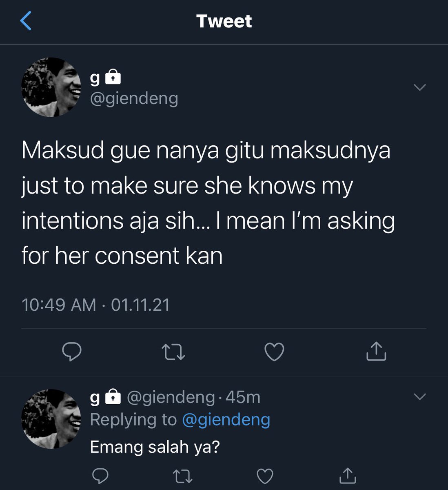448x490 pixels.
Task: Share the main tweet
Action: (376, 352)
